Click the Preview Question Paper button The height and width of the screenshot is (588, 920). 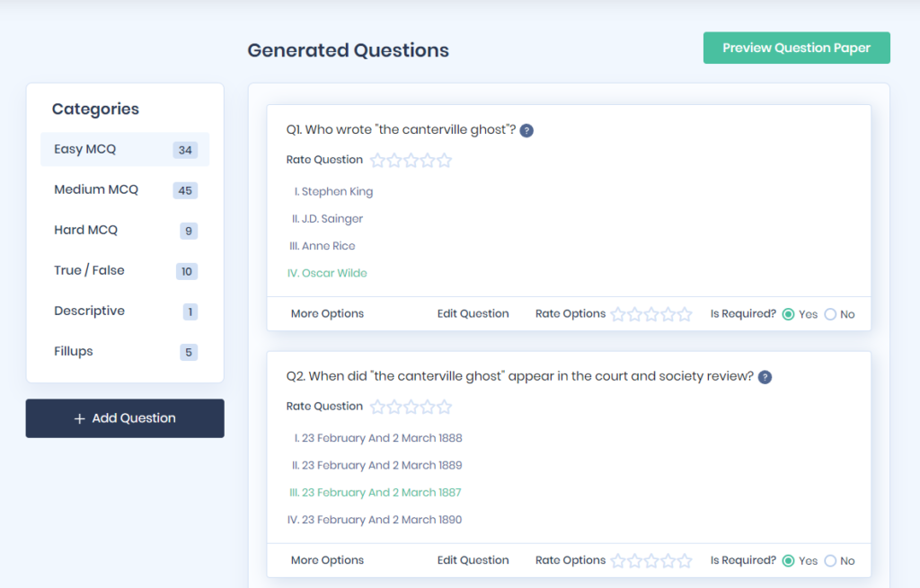pos(796,48)
